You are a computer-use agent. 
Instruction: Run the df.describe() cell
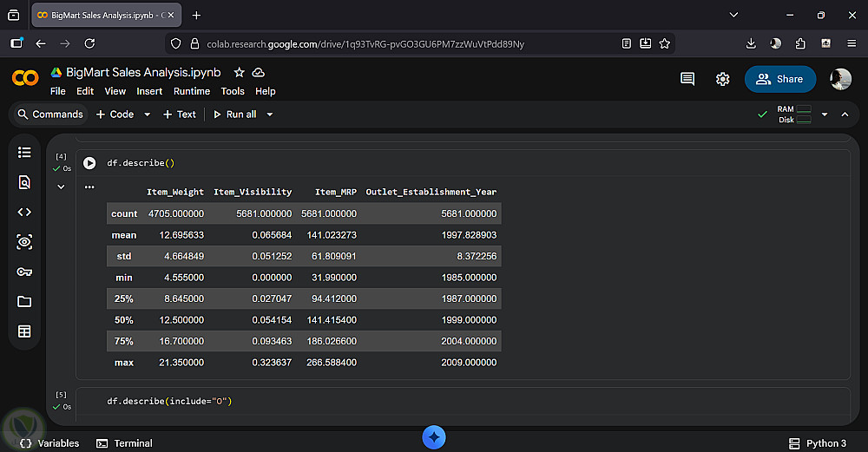tap(89, 163)
